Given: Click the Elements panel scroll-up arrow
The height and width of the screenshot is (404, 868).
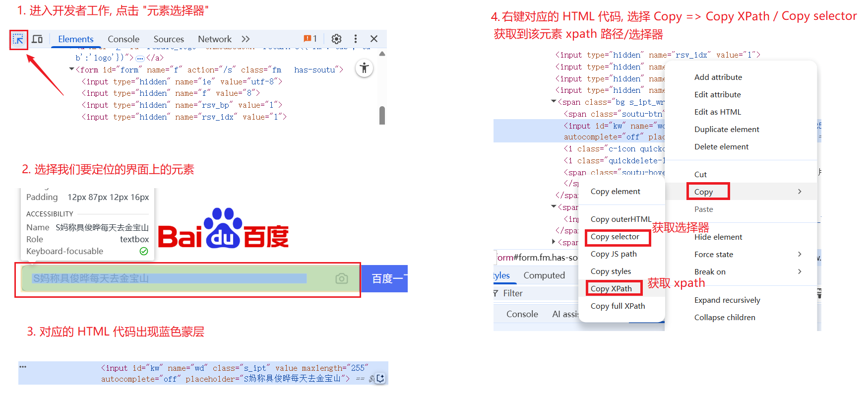Looking at the screenshot, I should click(382, 54).
